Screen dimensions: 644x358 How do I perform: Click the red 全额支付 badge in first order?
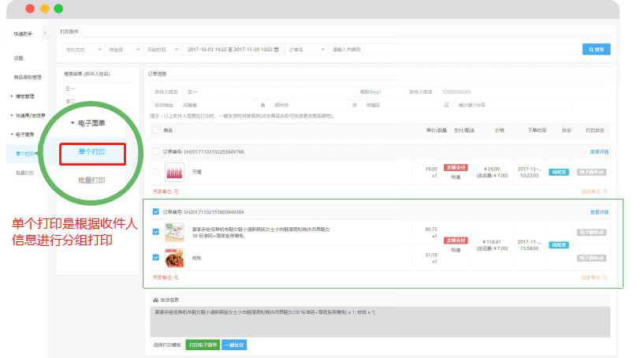click(x=456, y=167)
